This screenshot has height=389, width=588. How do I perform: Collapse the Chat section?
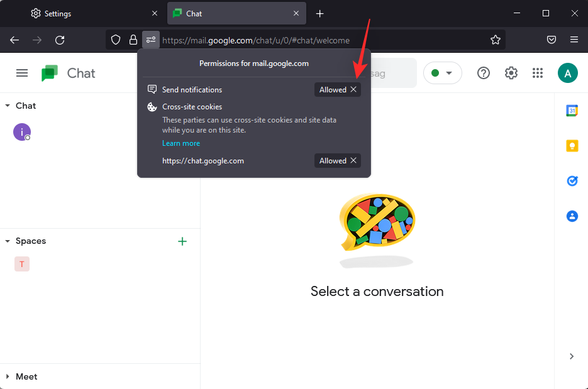tap(8, 106)
